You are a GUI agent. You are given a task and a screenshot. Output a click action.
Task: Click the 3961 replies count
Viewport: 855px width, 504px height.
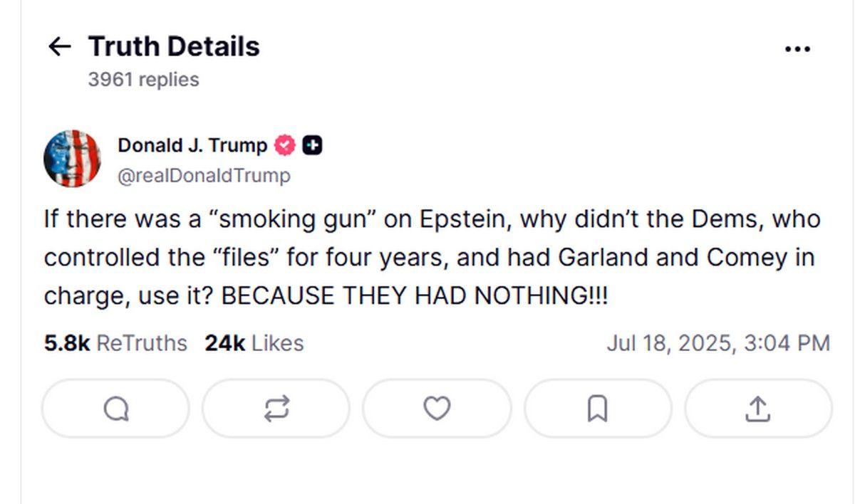tap(143, 80)
